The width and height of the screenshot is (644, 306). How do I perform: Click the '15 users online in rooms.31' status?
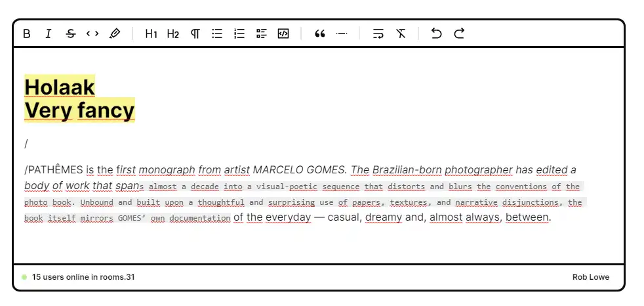(x=83, y=277)
